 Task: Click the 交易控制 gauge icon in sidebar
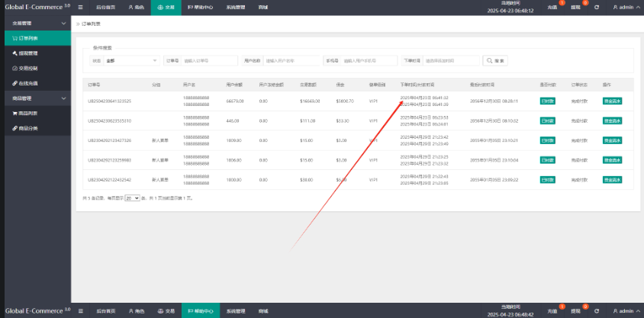[x=14, y=68]
